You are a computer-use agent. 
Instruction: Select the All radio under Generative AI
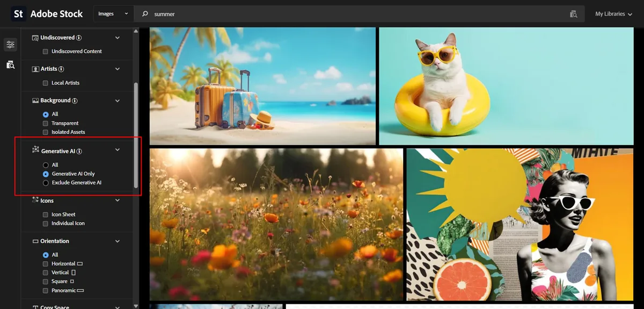coord(46,165)
